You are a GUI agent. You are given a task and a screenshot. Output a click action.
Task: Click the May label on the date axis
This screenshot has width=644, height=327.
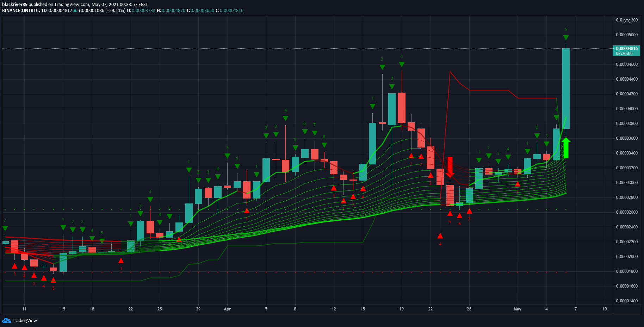(517, 309)
